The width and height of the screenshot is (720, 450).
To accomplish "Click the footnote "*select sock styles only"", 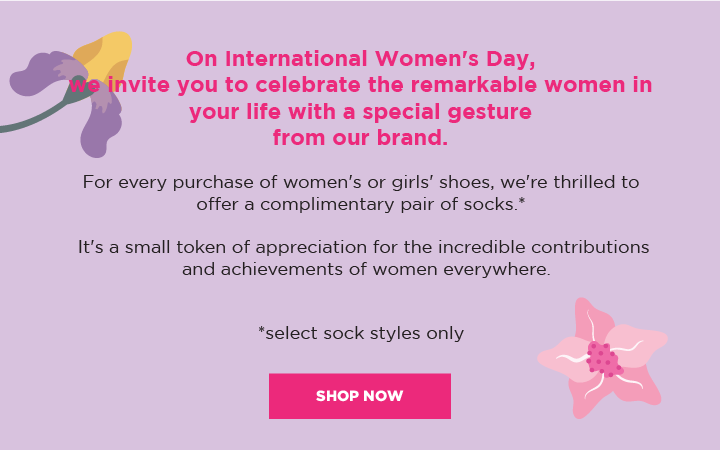I will [361, 333].
